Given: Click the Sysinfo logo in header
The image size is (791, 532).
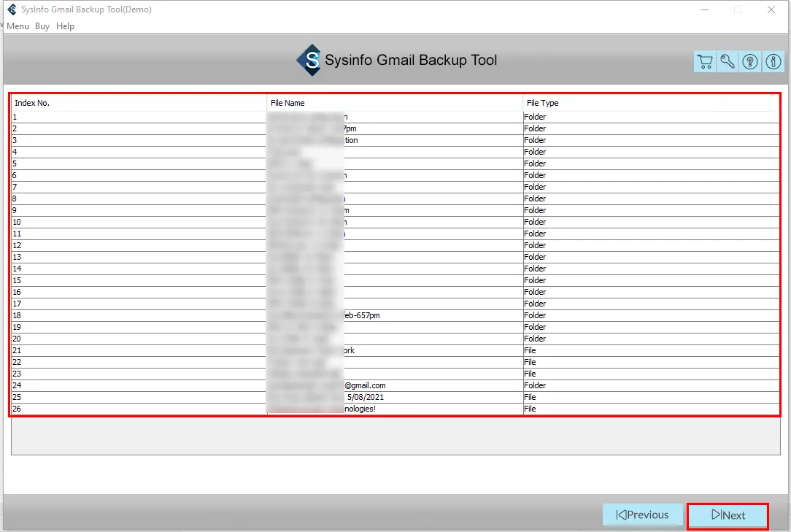Looking at the screenshot, I should tap(309, 60).
